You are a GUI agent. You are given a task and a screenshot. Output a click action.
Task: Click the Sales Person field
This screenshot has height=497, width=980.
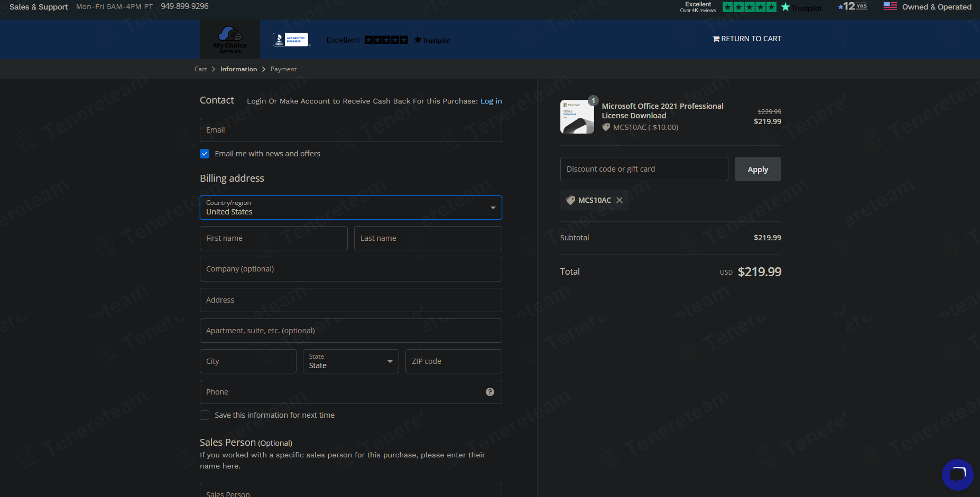[x=351, y=490]
